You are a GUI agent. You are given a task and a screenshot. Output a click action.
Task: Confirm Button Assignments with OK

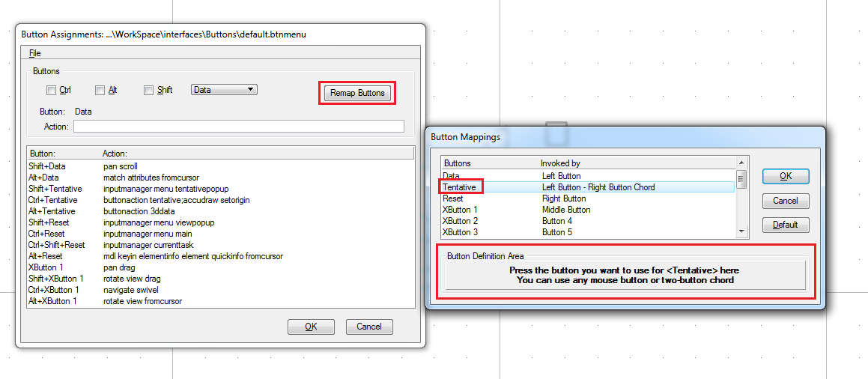311,327
